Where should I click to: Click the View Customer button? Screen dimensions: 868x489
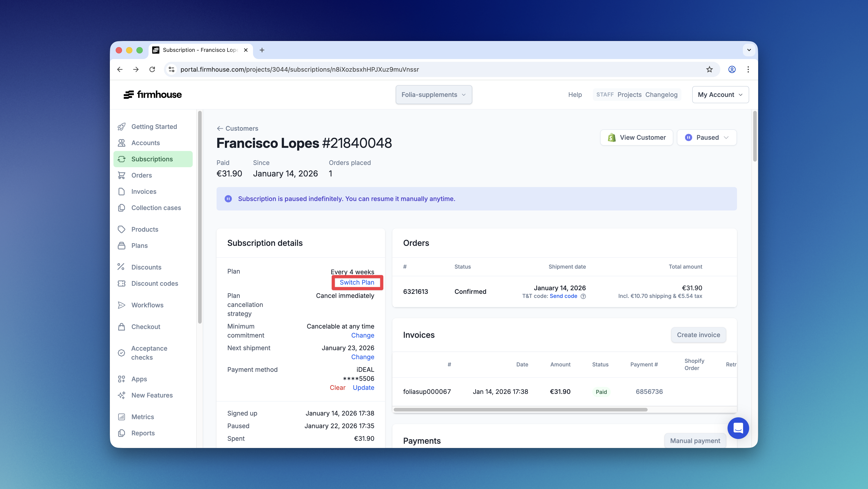pos(637,138)
